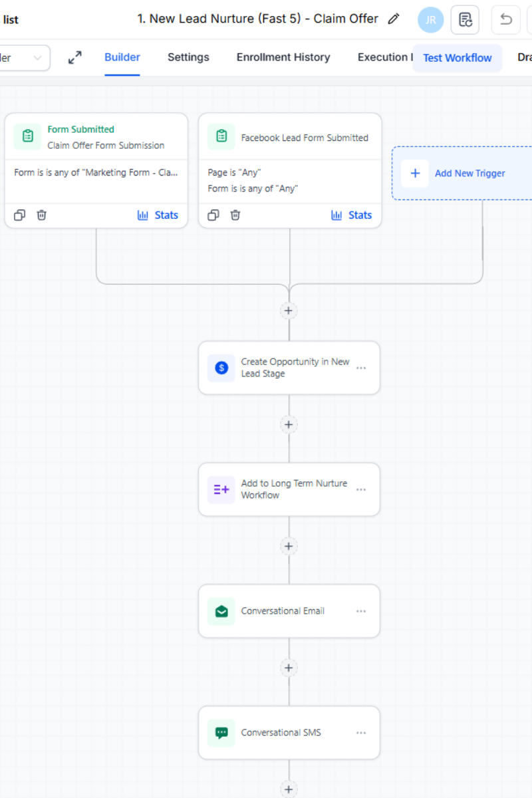View Stats for Facebook Lead Form trigger
The image size is (532, 798).
pos(352,215)
